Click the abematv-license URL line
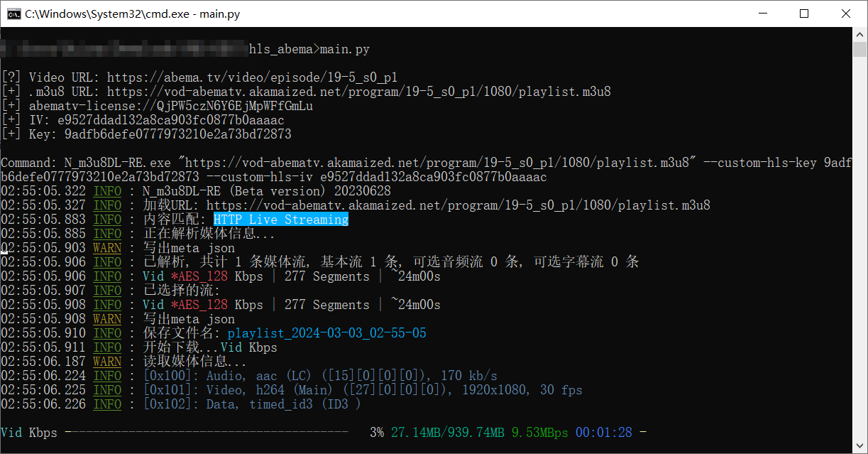 [170, 106]
